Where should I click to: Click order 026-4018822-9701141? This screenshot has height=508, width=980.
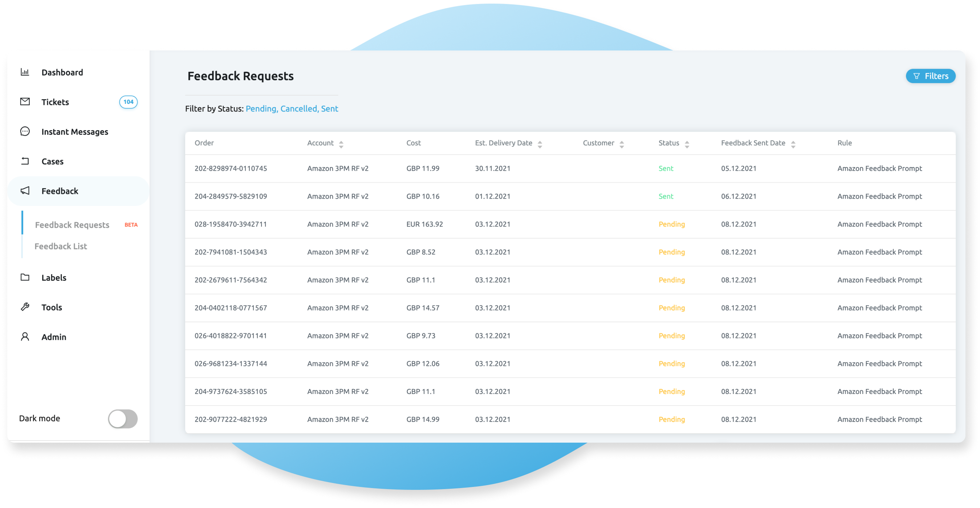click(231, 336)
